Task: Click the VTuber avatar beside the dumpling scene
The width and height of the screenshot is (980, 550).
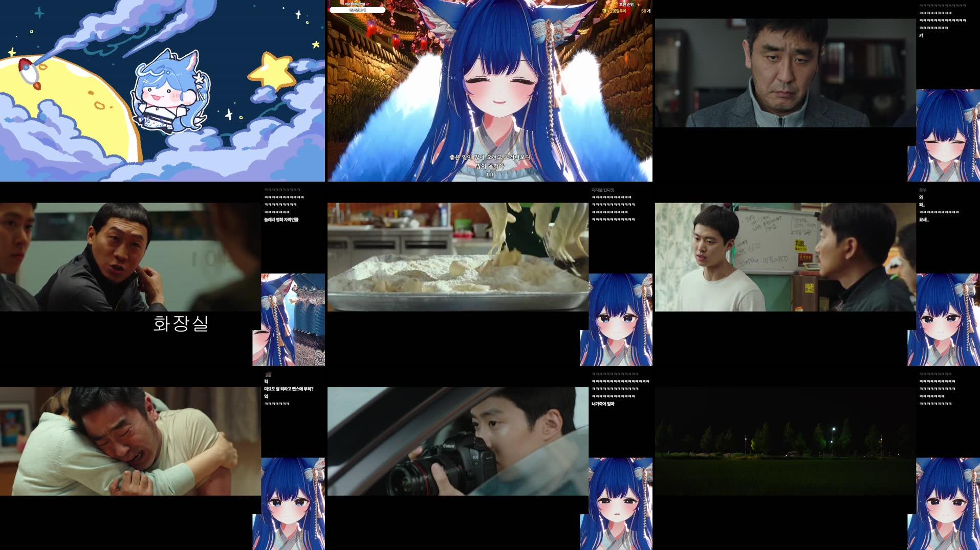Action: (616, 319)
